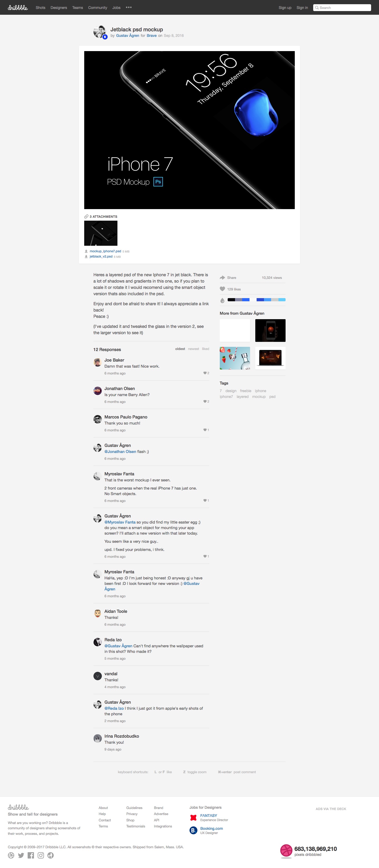Screen dimensions: 379x868
Task: Open the Designers menu item
Action: [59, 7]
